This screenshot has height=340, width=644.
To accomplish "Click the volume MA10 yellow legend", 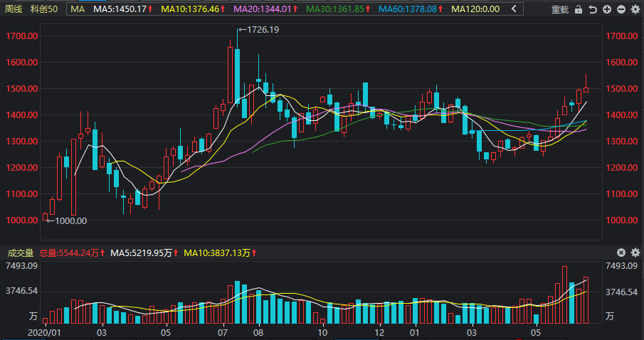I will point(220,253).
